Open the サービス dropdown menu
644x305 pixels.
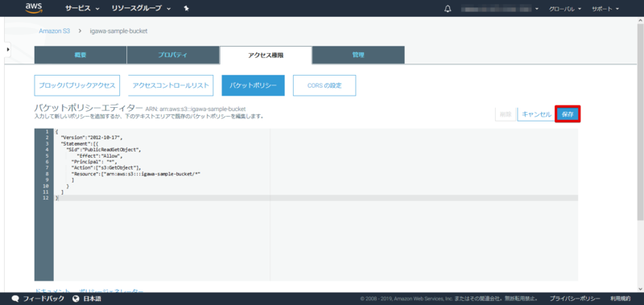pyautogui.click(x=82, y=9)
